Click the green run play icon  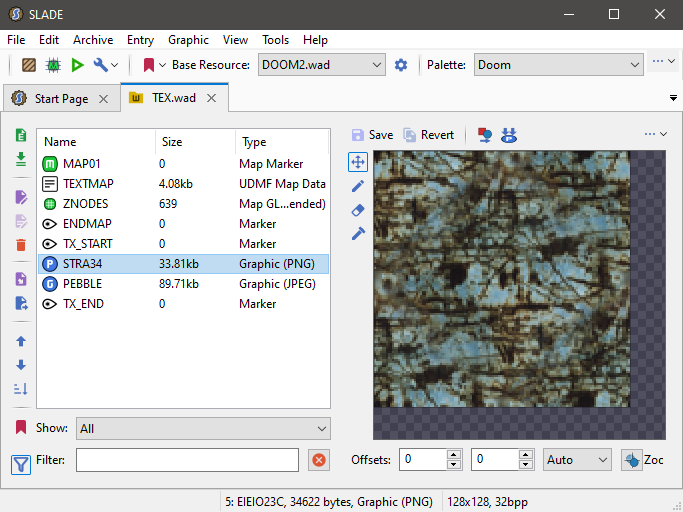77,65
